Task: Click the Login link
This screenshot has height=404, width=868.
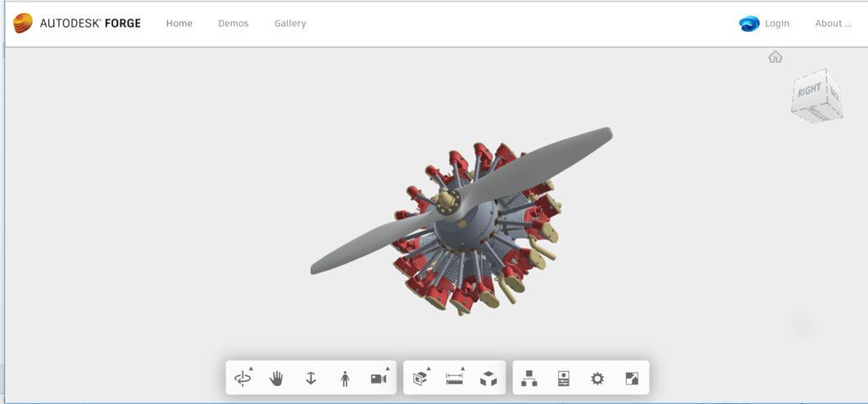Action: pyautogui.click(x=777, y=23)
